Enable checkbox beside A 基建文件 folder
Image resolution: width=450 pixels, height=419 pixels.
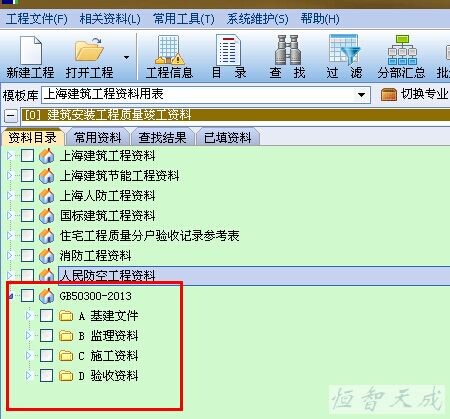pyautogui.click(x=46, y=316)
